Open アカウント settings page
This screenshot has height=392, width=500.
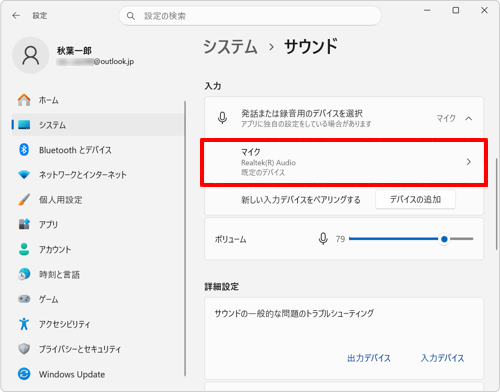[98, 249]
